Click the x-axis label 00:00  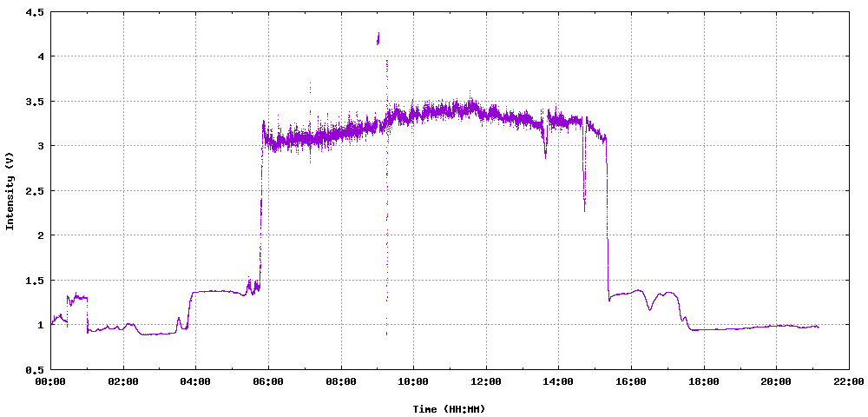pyautogui.click(x=51, y=381)
